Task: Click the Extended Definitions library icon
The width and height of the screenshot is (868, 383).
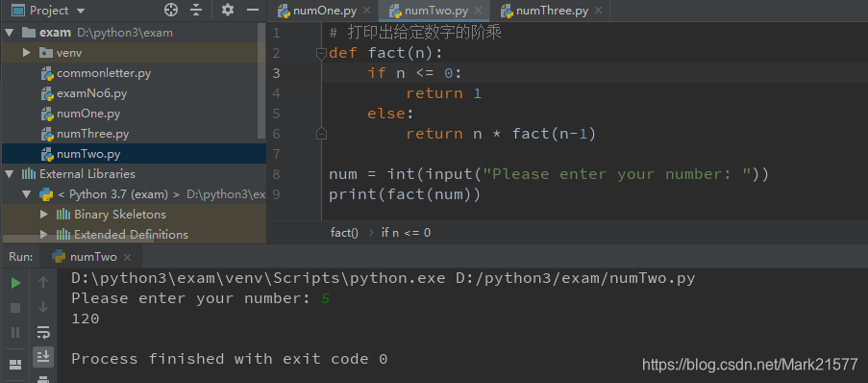Action: pos(63,235)
